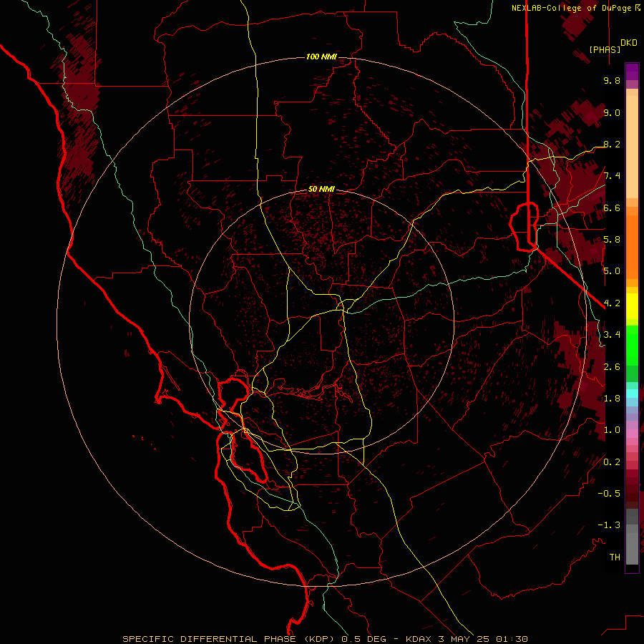The height and width of the screenshot is (644, 644).
Task: Select the 1.0 value on color scale
Action: coord(612,430)
